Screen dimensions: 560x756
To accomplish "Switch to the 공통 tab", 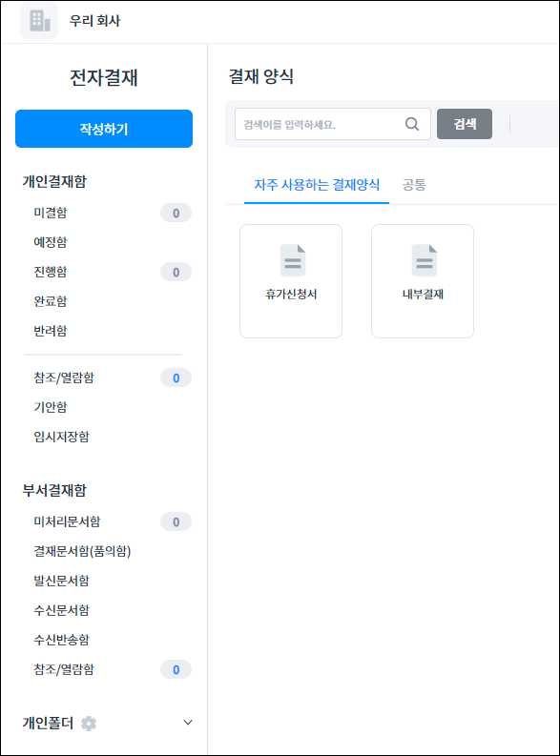I will 414,185.
